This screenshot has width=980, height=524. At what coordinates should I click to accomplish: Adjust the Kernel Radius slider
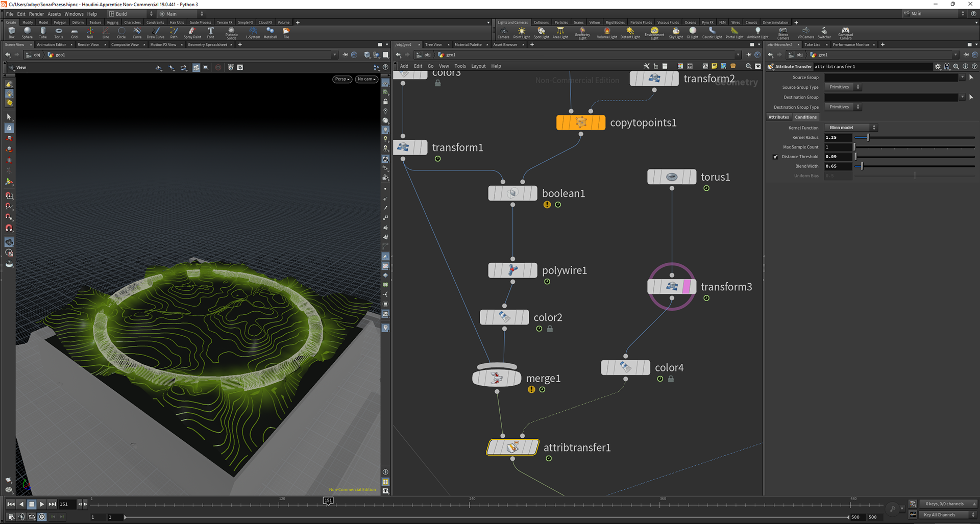[914, 138]
